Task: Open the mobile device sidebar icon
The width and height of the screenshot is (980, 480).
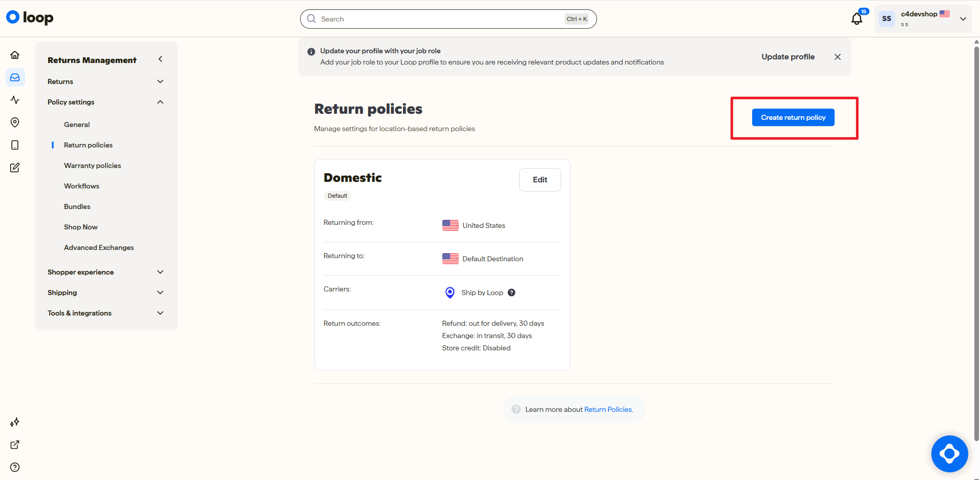Action: pyautogui.click(x=15, y=145)
